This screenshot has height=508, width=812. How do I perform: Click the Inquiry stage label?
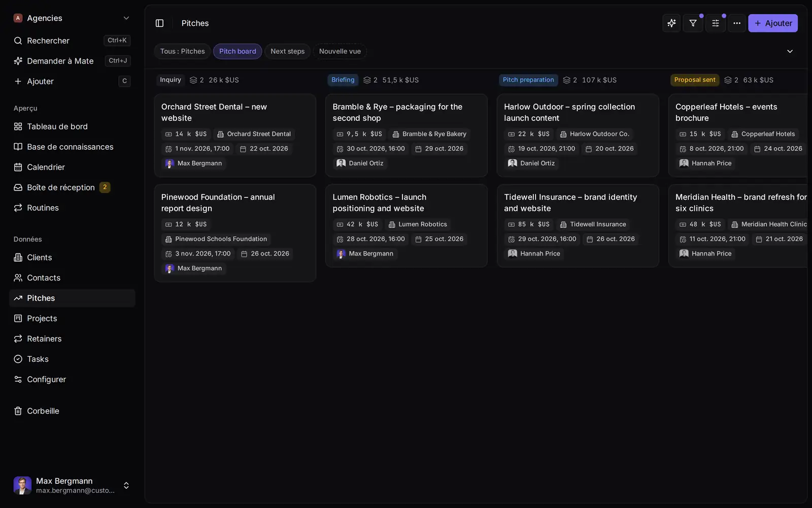pos(171,80)
